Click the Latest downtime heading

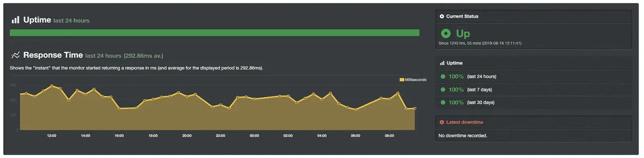point(464,122)
